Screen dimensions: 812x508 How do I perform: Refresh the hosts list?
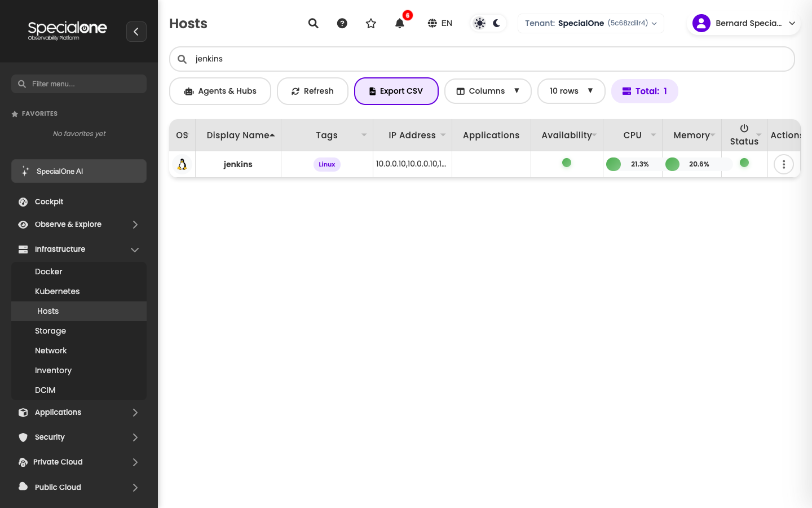[312, 91]
